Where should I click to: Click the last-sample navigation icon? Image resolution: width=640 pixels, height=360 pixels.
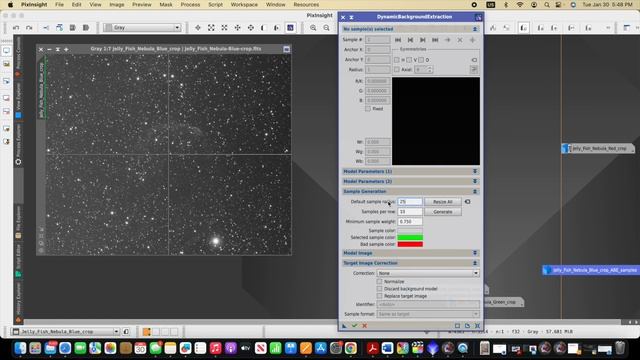tap(435, 40)
